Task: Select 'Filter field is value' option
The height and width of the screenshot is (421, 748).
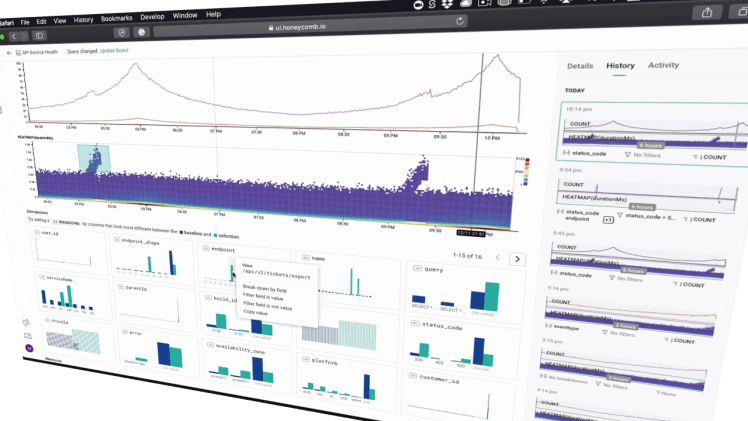Action: point(265,296)
